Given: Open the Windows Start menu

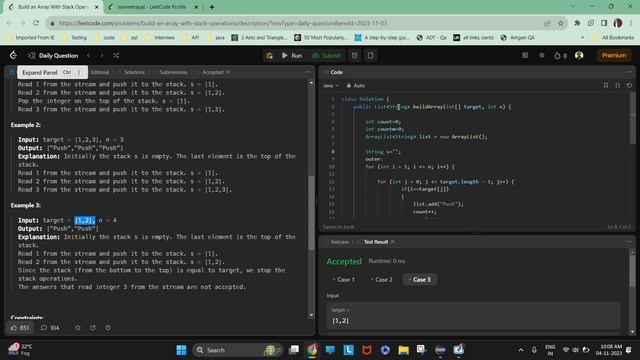Looking at the screenshot, I should [181, 350].
